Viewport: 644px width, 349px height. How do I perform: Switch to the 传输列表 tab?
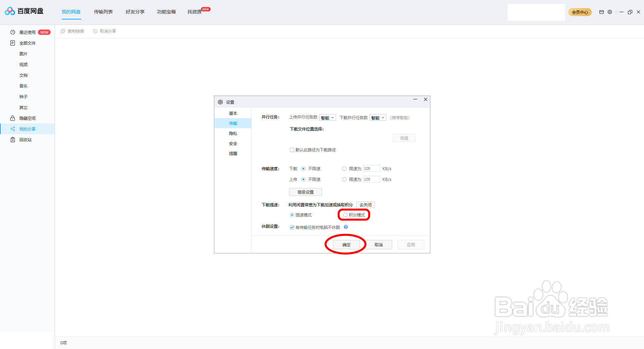click(103, 12)
